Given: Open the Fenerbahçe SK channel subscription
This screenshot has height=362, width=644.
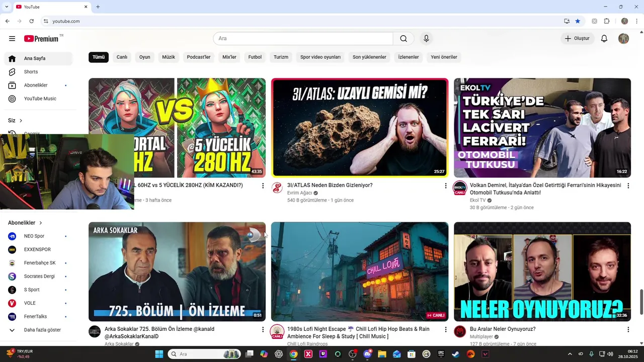Looking at the screenshot, I should pyautogui.click(x=38, y=263).
